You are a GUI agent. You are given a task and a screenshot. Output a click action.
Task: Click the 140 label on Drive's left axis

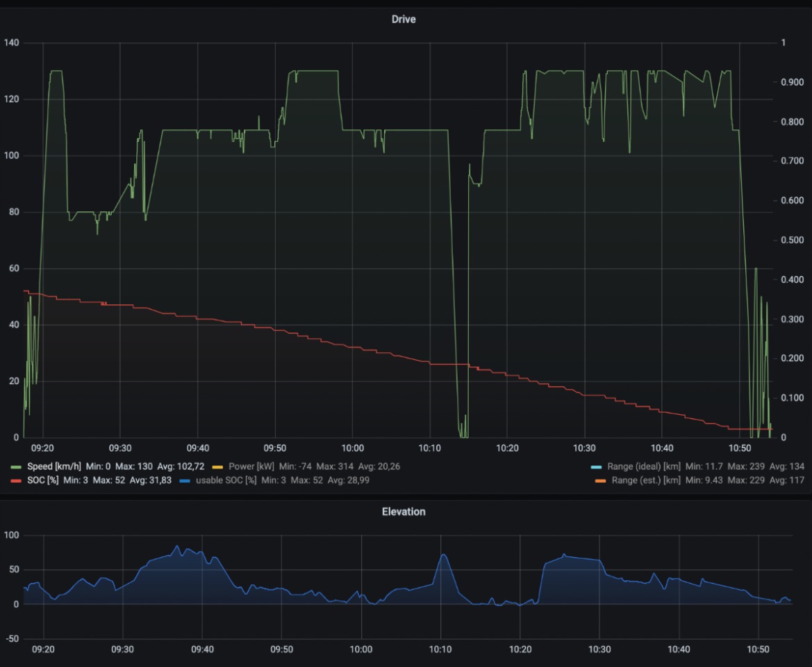tap(11, 43)
